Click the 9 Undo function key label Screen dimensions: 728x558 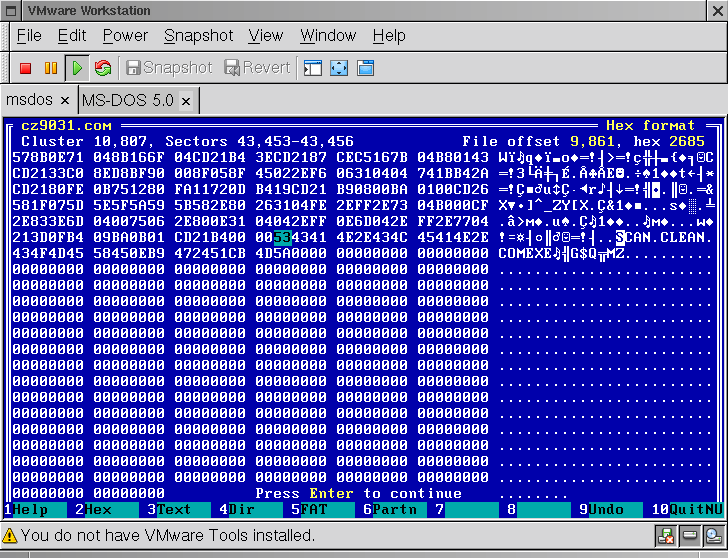pyautogui.click(x=611, y=510)
